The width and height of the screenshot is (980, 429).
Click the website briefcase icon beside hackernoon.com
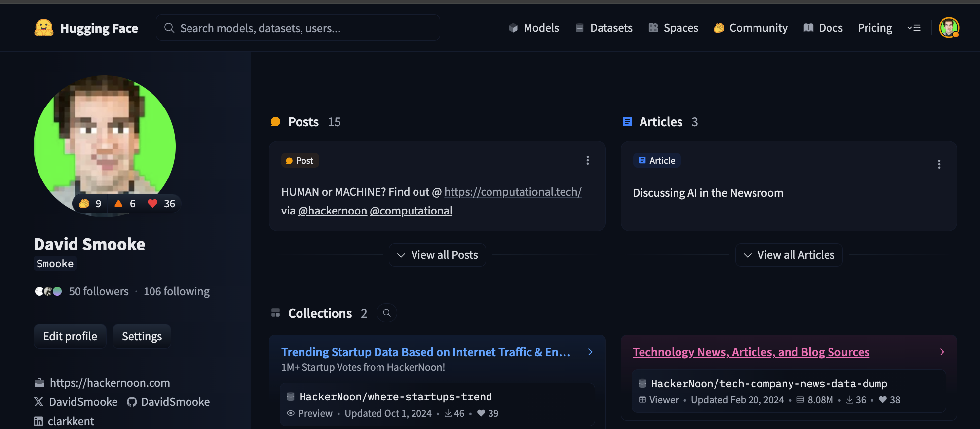click(39, 383)
